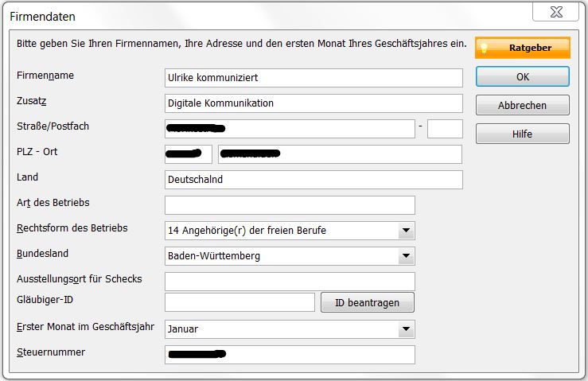Screen dimensions: 588x381
Task: Click the Steuernummer label
Action: 51,352
